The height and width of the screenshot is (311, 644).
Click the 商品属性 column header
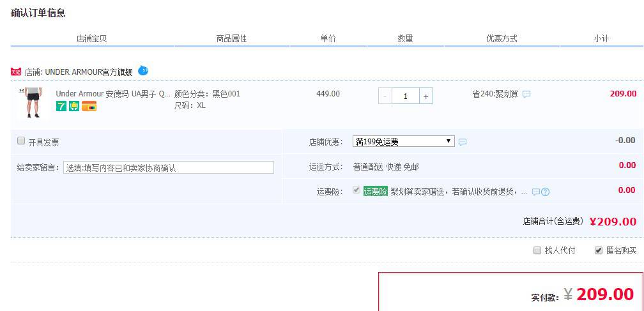click(232, 39)
